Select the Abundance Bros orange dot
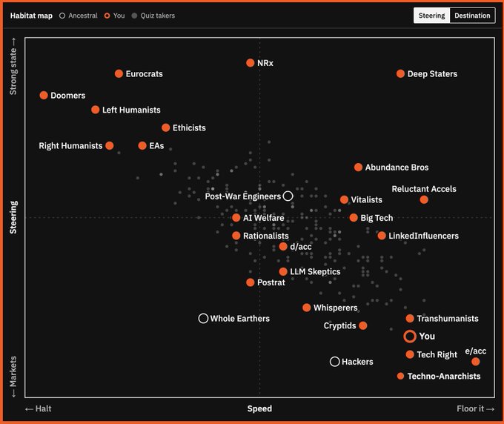 358,168
